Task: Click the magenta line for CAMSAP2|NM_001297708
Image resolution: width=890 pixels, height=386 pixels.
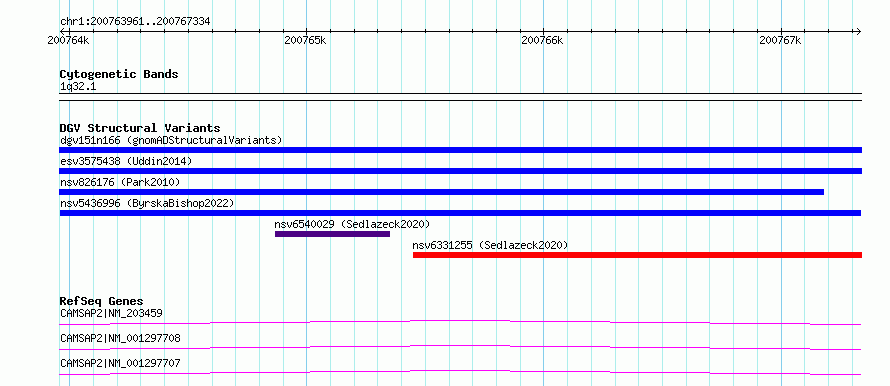Action: (x=460, y=347)
